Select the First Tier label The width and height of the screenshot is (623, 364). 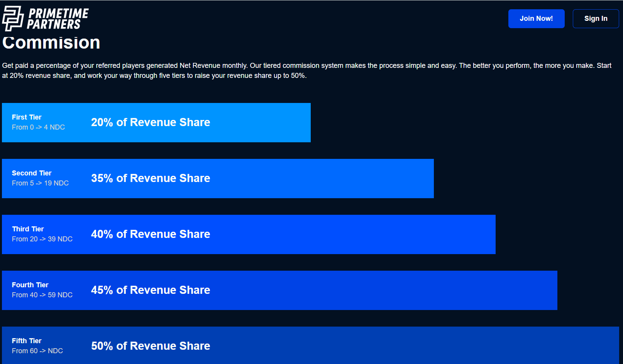27,117
